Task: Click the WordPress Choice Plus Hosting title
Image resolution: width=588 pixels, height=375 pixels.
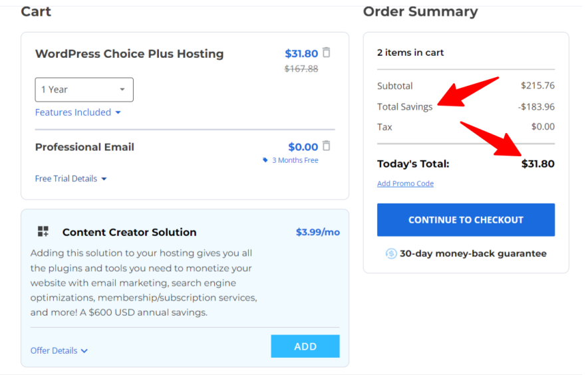Action: coord(129,54)
